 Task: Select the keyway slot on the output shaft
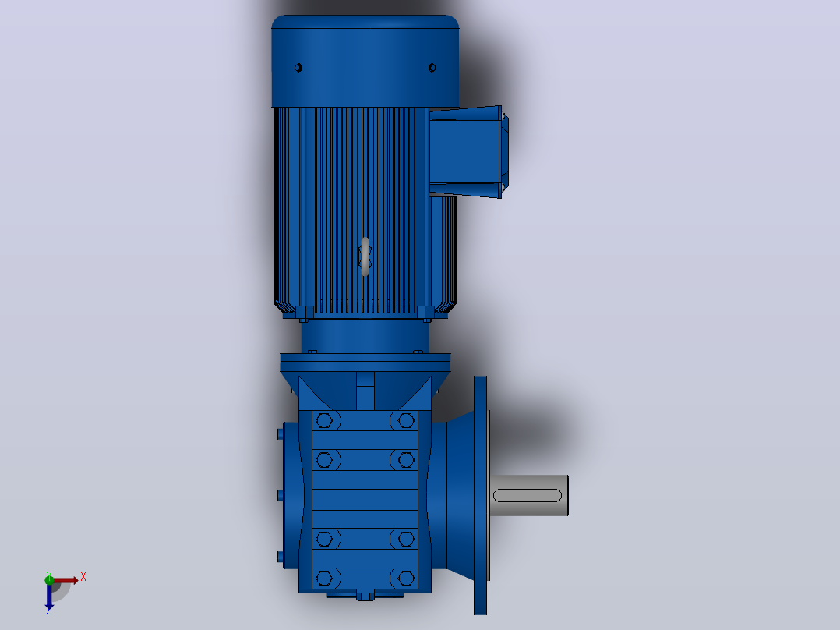click(x=527, y=495)
